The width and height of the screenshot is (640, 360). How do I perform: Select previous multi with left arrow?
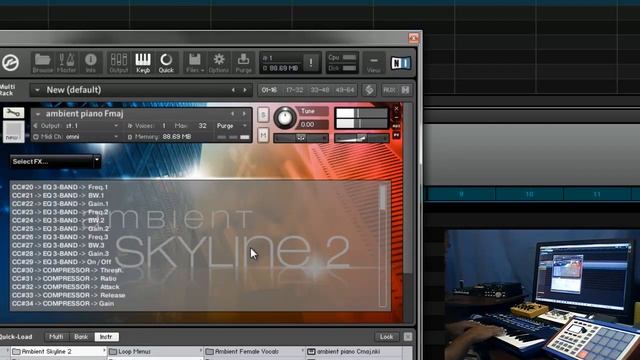coord(233,90)
